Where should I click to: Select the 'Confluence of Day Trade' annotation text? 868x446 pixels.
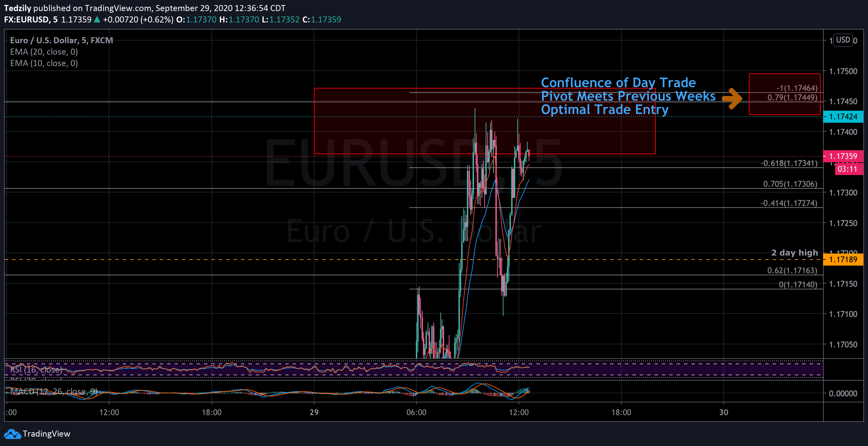coord(618,83)
